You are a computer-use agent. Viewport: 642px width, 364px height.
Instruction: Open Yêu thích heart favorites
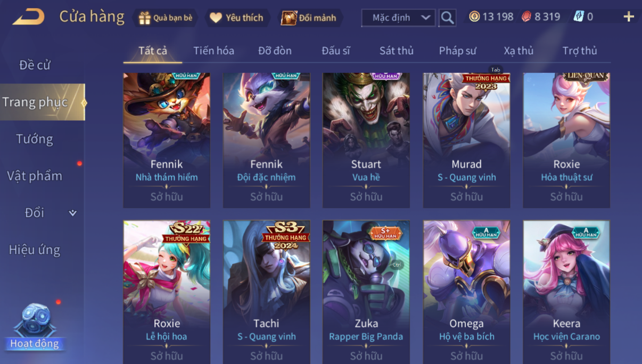[x=216, y=18]
